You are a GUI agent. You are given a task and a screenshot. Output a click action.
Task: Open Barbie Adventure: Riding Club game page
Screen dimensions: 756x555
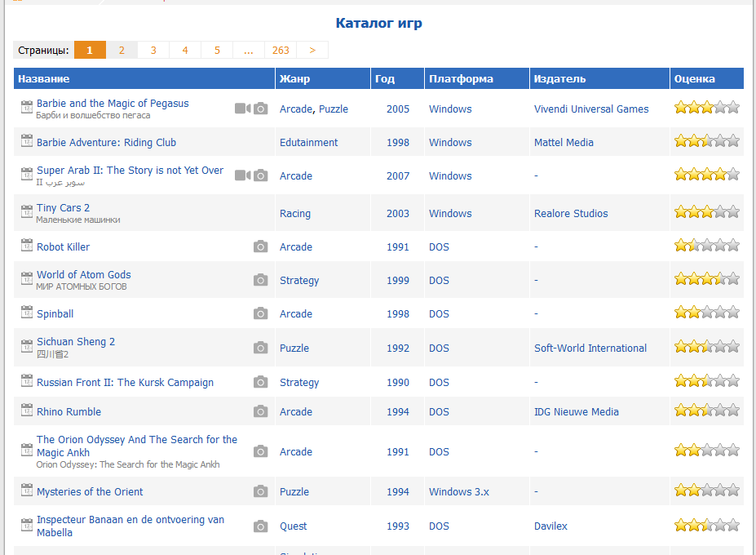coord(107,142)
